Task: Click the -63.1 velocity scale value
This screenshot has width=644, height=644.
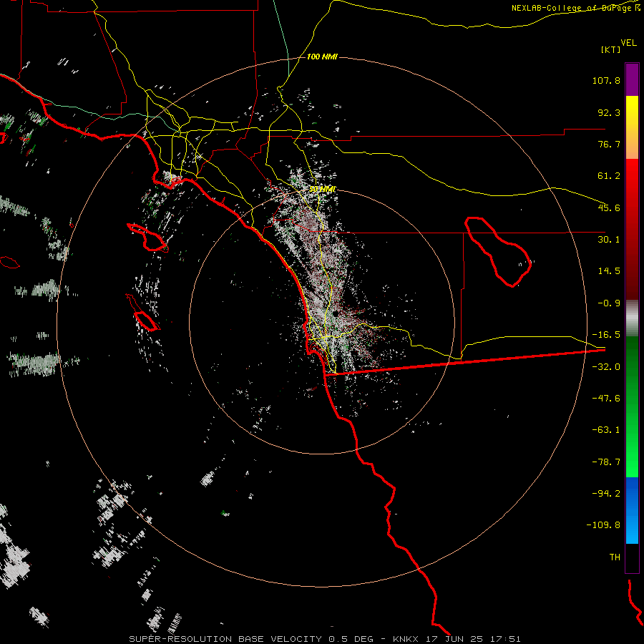Action: [606, 430]
